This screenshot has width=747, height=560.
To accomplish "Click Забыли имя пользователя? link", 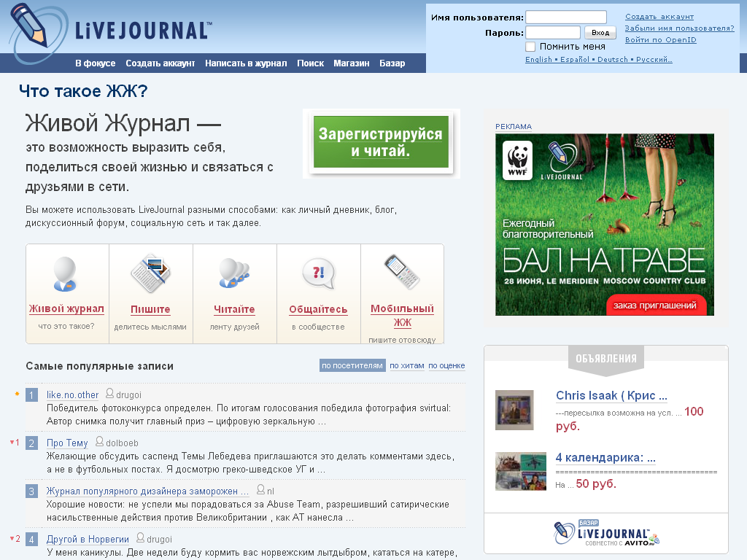I will (x=679, y=28).
